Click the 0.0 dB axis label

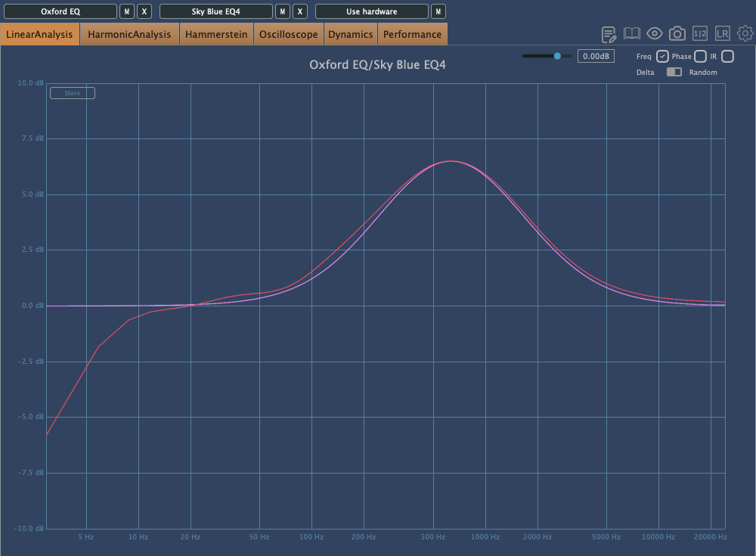(33, 306)
